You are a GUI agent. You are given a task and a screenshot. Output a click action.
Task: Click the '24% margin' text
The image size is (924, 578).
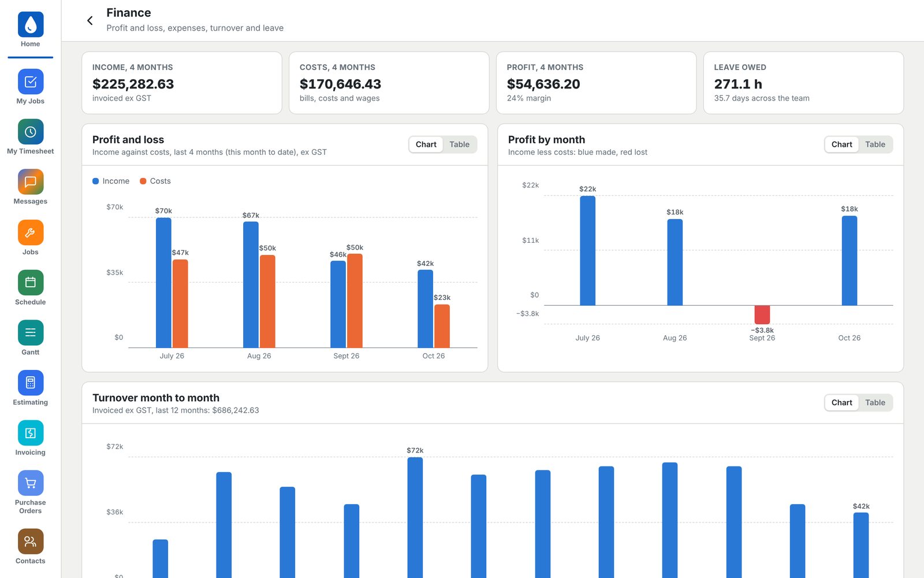pyautogui.click(x=529, y=98)
